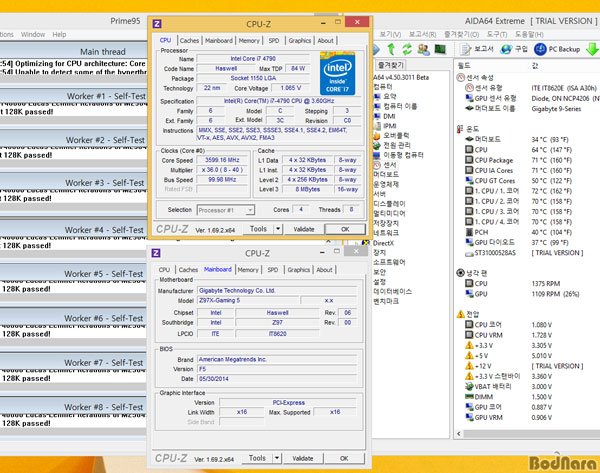Select the PCH temperature row icon
Viewport: 600px width, 473px height.
pos(469,232)
